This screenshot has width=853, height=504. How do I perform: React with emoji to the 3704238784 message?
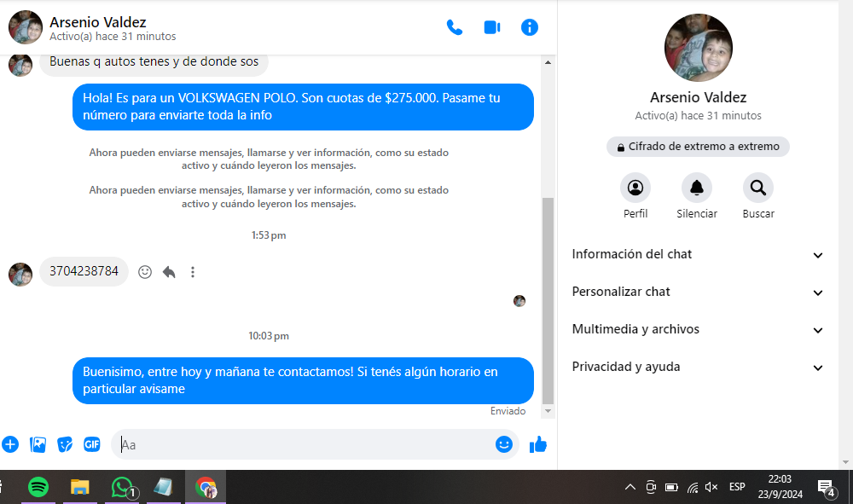(145, 272)
